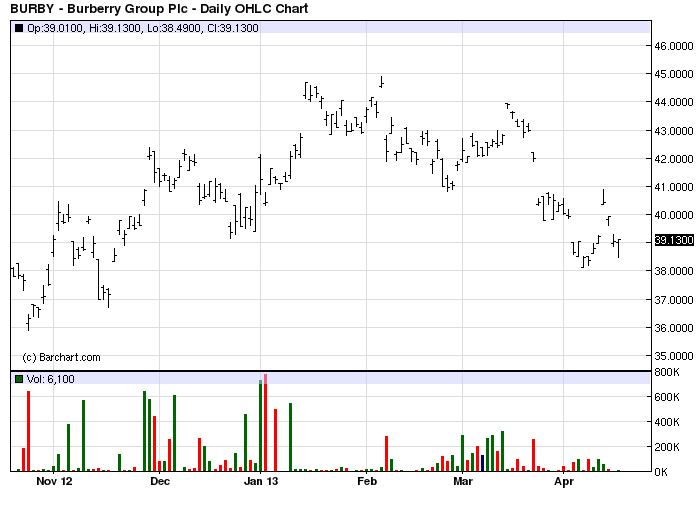Click the green square beside 'Vol: 6,100'
The image size is (700, 512).
tap(19, 379)
